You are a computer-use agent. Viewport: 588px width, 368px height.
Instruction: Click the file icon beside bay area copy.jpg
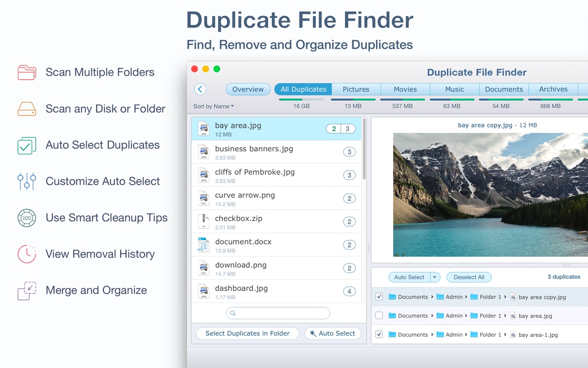pos(513,297)
